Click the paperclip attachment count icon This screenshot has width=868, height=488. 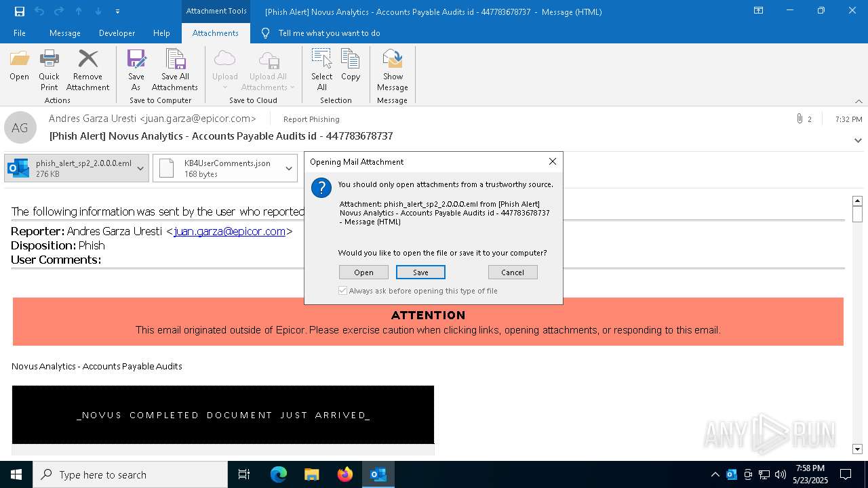(800, 119)
